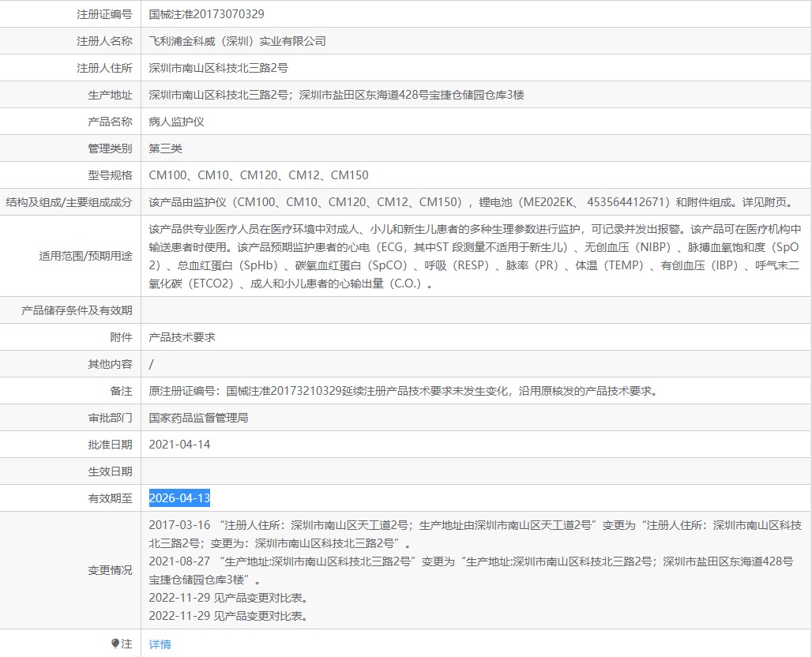
Task: Click the approval date 2021-04-14
Action: (180, 445)
